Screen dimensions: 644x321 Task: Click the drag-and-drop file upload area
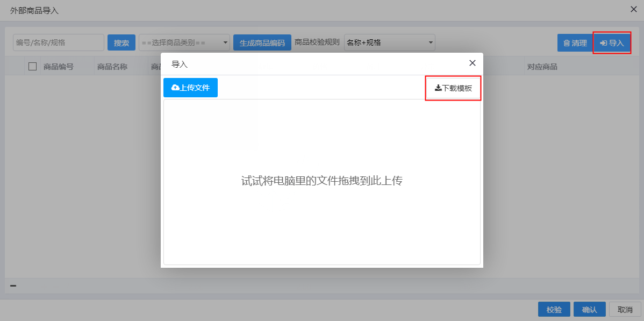tap(321, 181)
